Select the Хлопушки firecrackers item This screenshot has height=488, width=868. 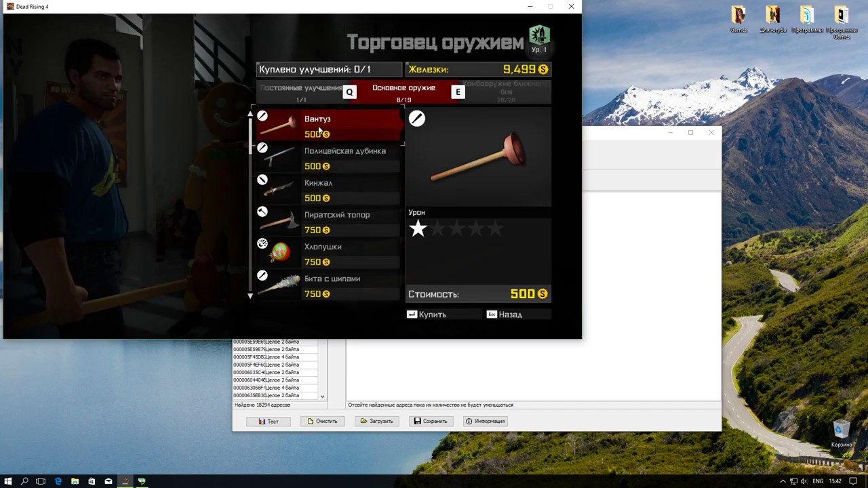pos(329,253)
